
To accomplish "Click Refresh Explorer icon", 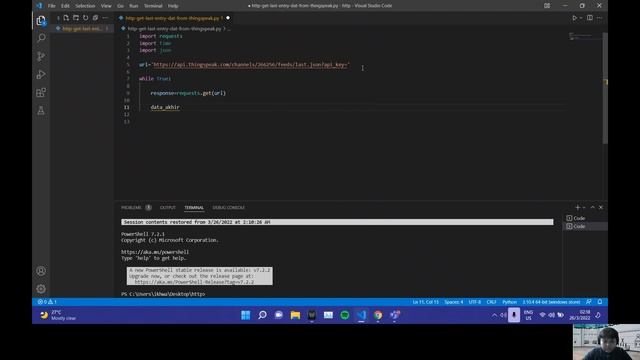I will pos(86,18).
